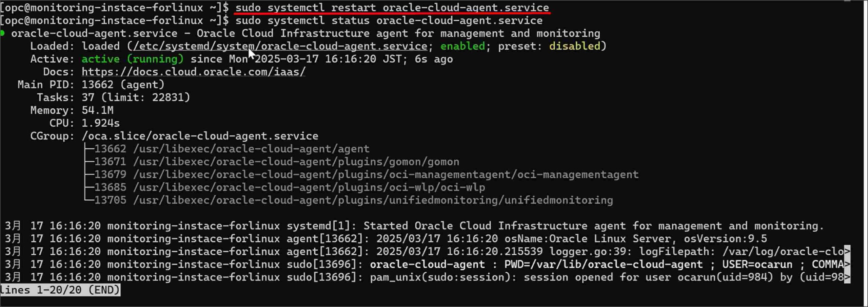Click truncation marker on pam_unix log line
The image size is (868, 307).
[x=847, y=277]
